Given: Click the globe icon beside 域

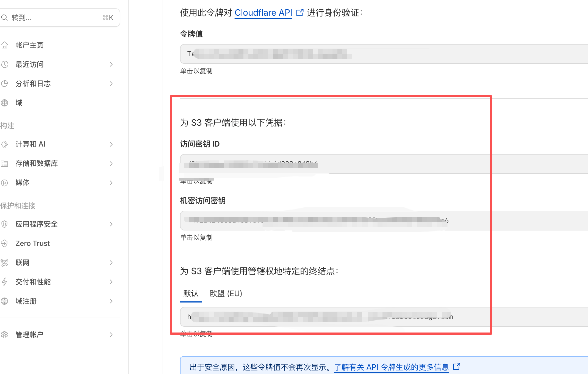Looking at the screenshot, I should 4,103.
